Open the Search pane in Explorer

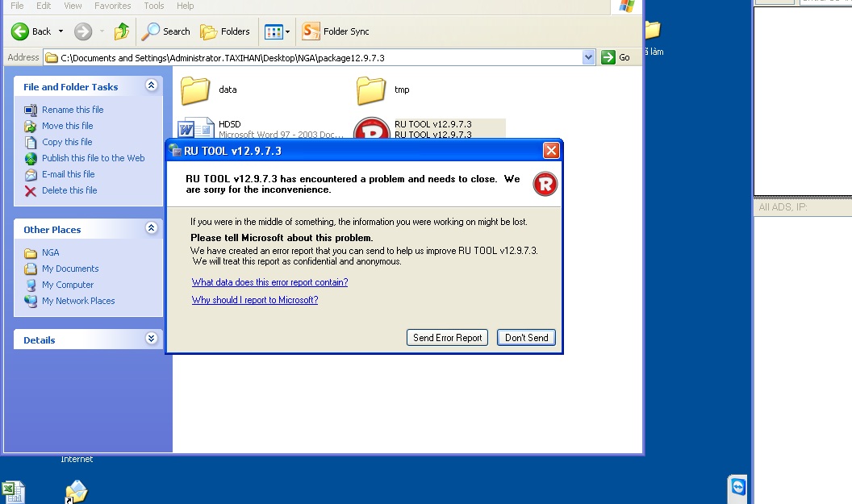click(x=165, y=31)
